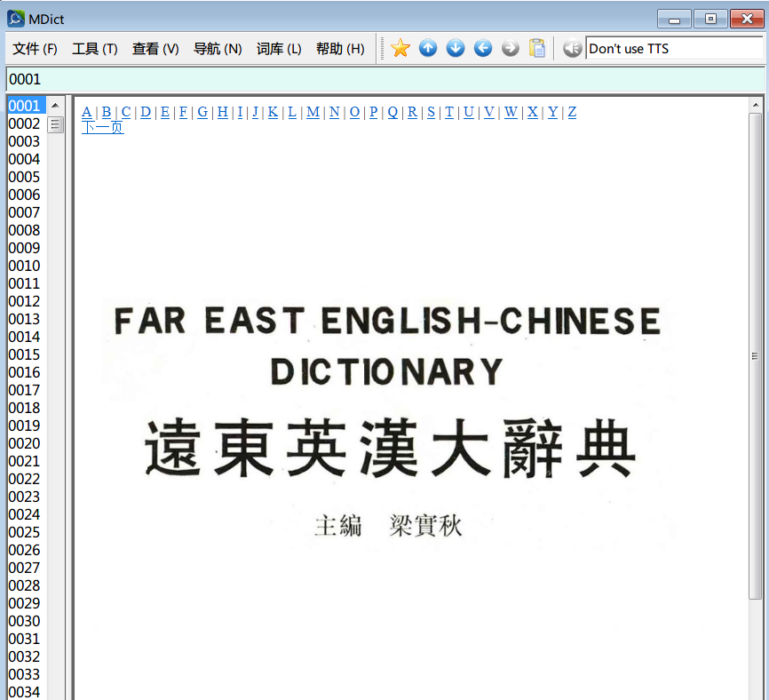Jump to letter P index link
The image size is (769, 700).
coord(373,112)
